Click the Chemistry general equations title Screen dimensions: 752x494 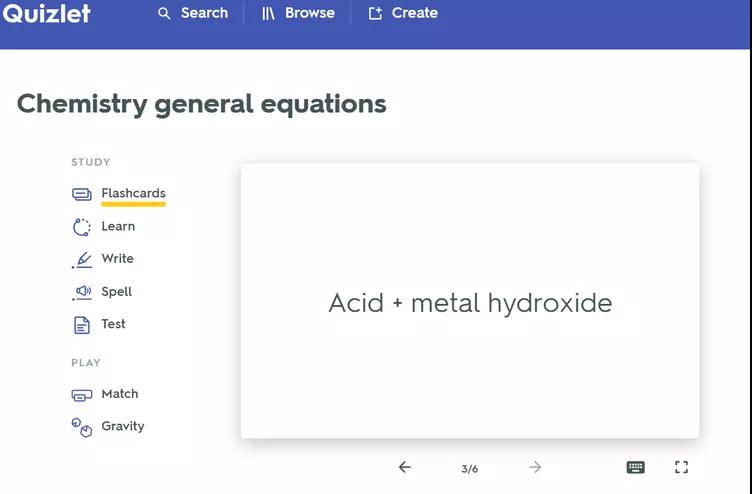click(201, 104)
